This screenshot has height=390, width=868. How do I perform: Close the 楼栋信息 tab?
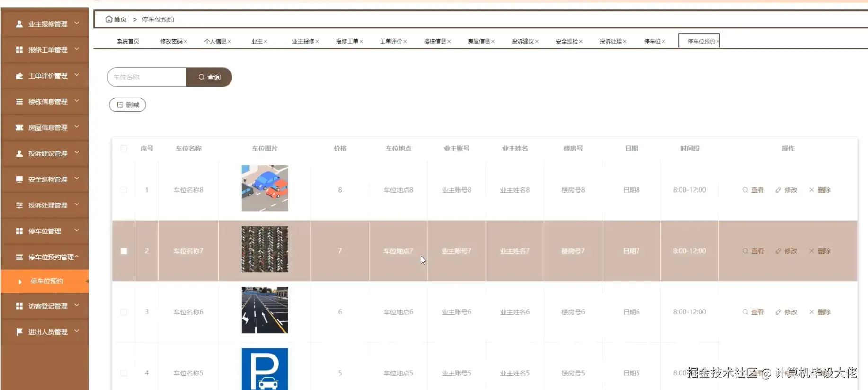click(449, 42)
